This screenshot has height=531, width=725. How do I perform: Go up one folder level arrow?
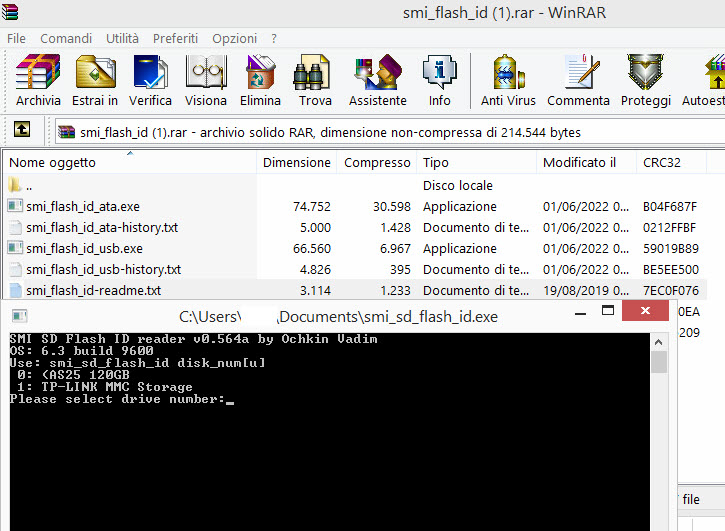[x=22, y=130]
